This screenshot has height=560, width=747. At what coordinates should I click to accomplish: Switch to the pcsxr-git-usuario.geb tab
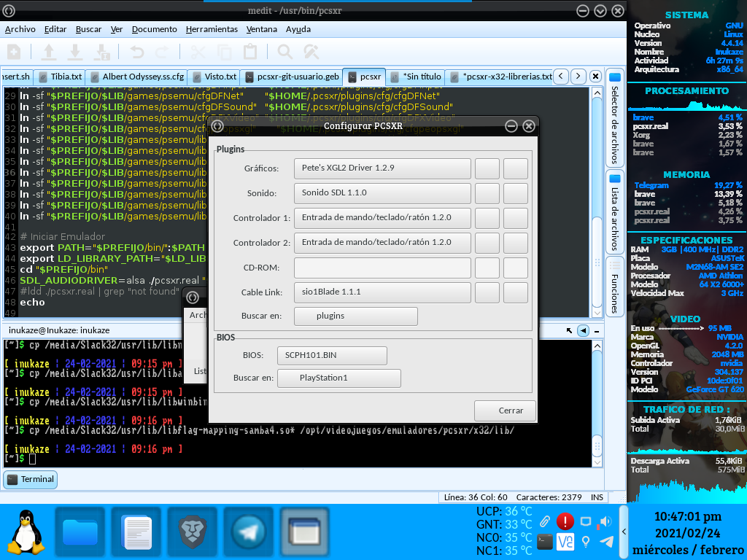(292, 77)
